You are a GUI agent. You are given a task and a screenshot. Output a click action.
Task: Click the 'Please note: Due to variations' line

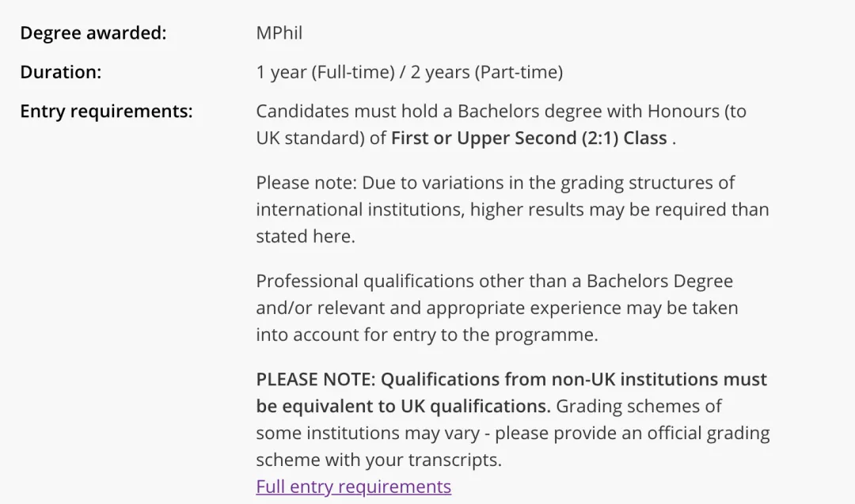click(495, 183)
